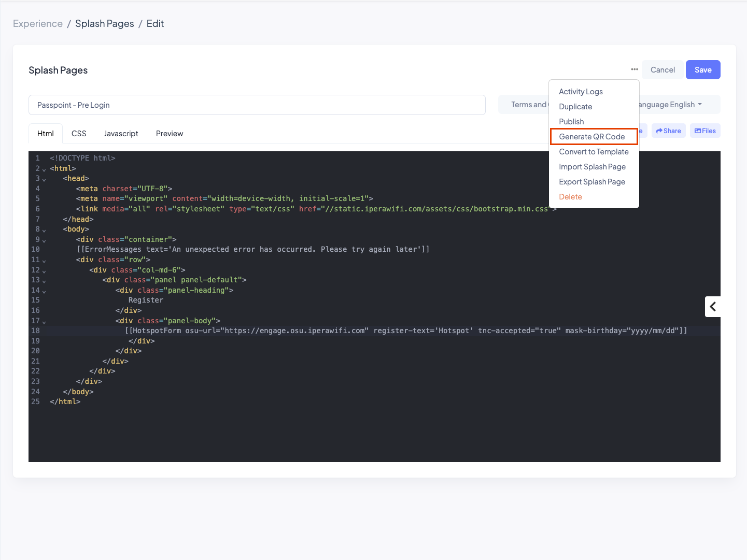Click the closing body tag on line 24
Screen dimensions: 747x560
[x=78, y=392]
